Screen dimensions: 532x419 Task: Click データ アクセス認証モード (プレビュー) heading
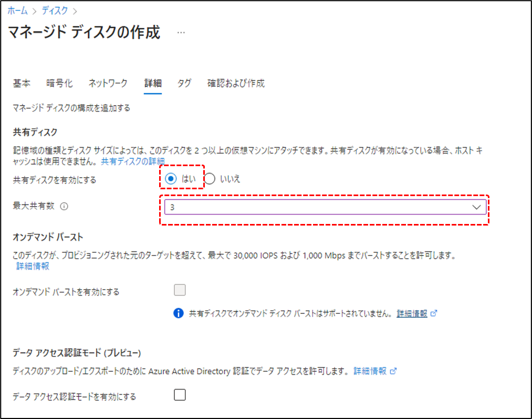[77, 353]
